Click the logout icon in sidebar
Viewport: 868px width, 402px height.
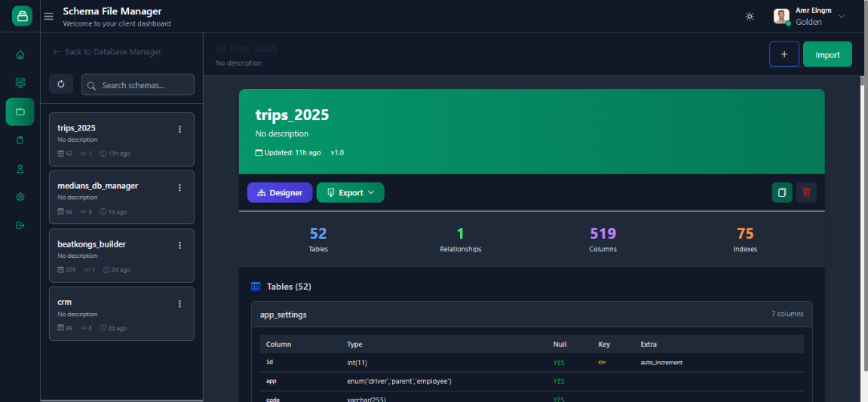pos(20,226)
